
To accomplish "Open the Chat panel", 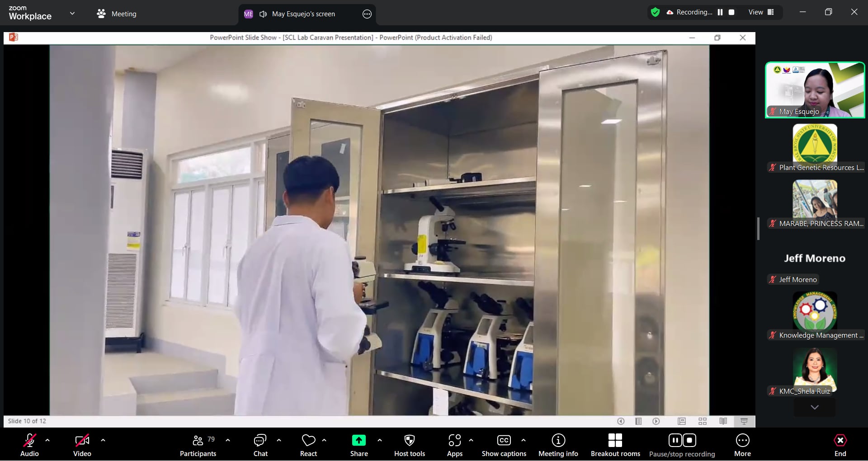I will tap(260, 445).
